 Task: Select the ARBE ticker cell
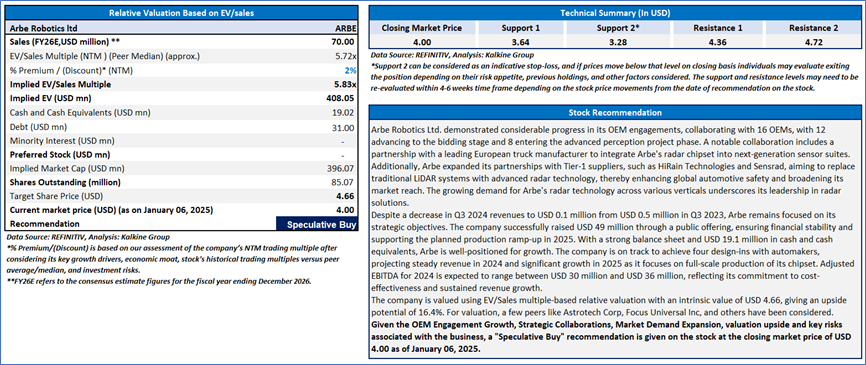(x=346, y=28)
